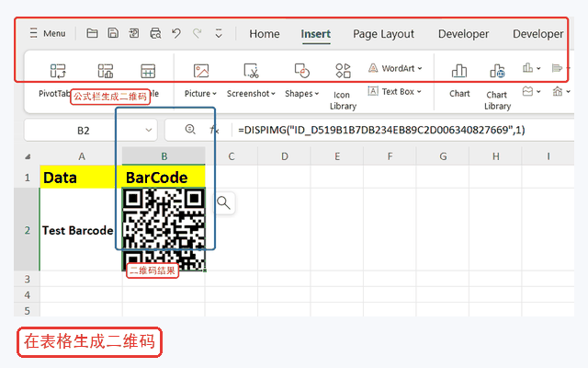Screen dimensions: 588x368
Task: Select column C header
Action: coord(232,156)
